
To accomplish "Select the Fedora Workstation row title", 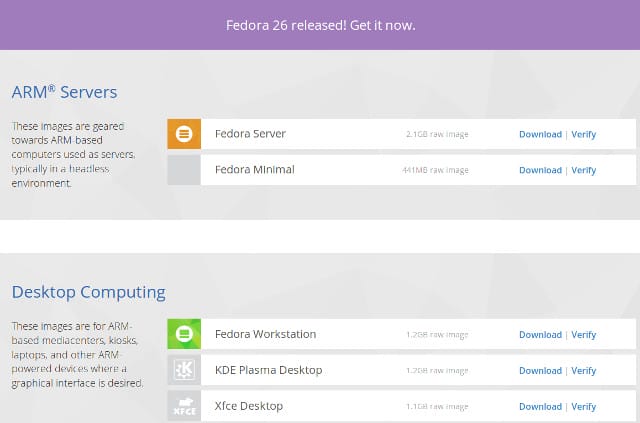I will (265, 334).
